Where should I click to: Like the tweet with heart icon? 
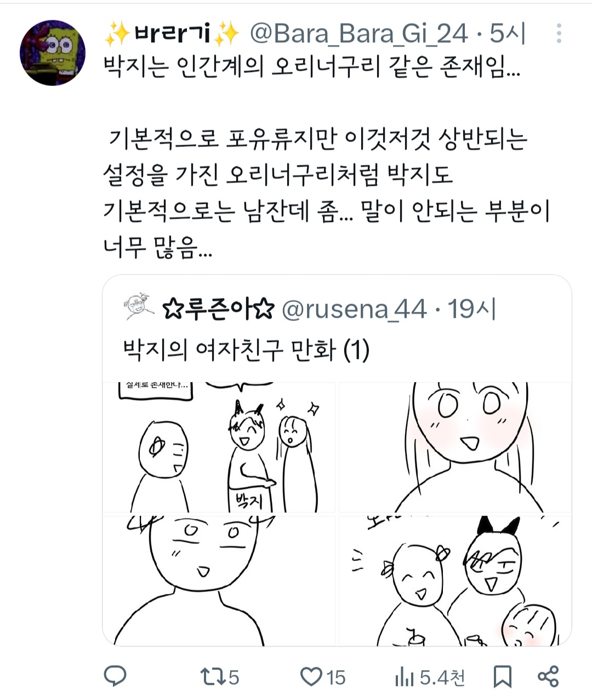click(311, 677)
